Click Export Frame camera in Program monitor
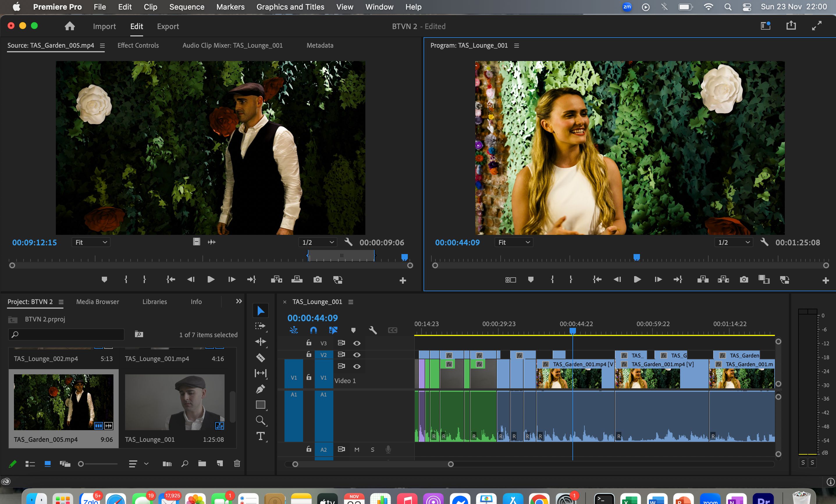 744,280
